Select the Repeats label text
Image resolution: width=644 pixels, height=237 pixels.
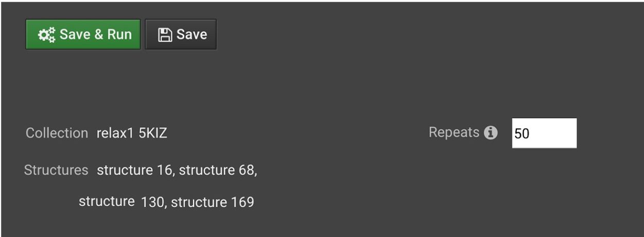click(454, 132)
